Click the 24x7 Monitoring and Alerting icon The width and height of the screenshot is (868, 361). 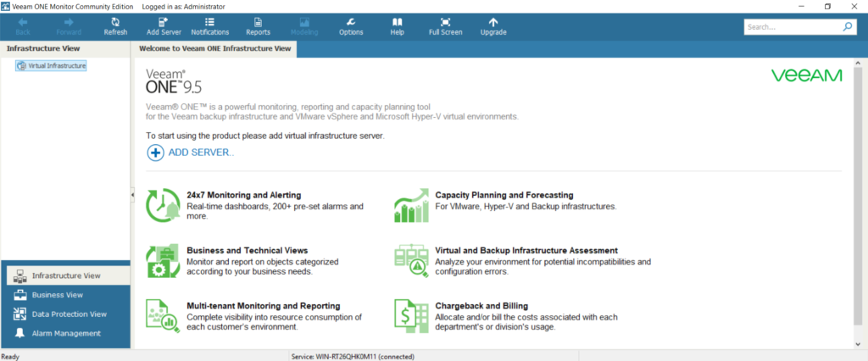[160, 205]
